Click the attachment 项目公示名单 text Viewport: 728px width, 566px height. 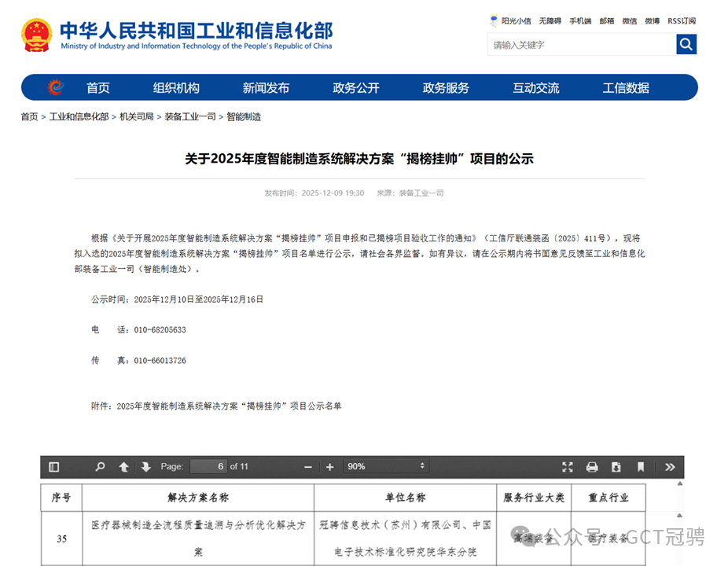click(216, 406)
